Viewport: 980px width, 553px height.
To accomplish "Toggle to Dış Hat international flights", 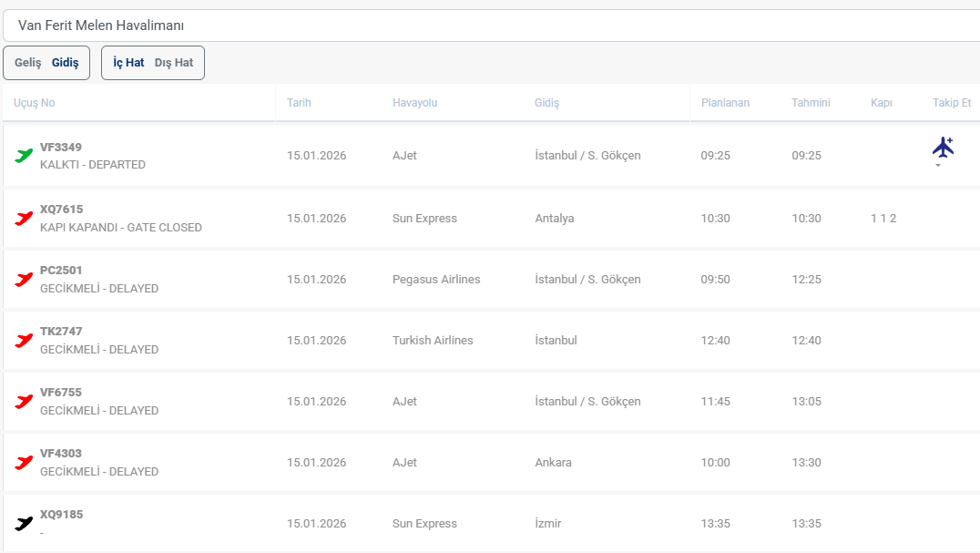I will 174,63.
